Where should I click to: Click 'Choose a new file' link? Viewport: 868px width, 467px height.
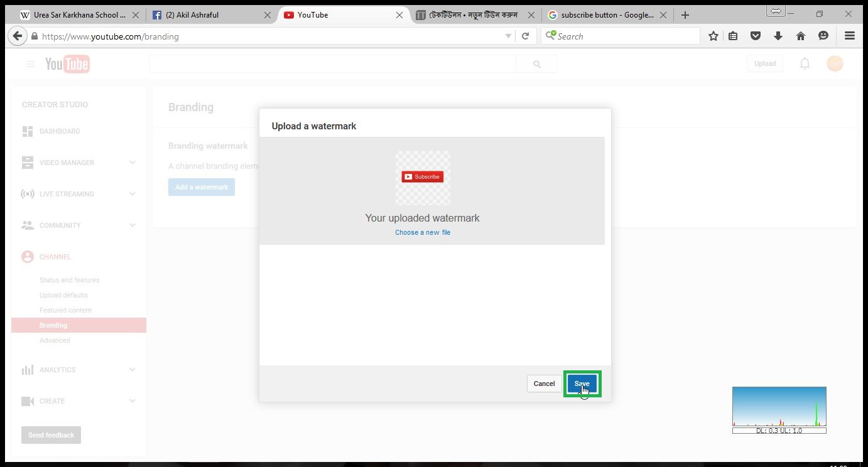(423, 232)
